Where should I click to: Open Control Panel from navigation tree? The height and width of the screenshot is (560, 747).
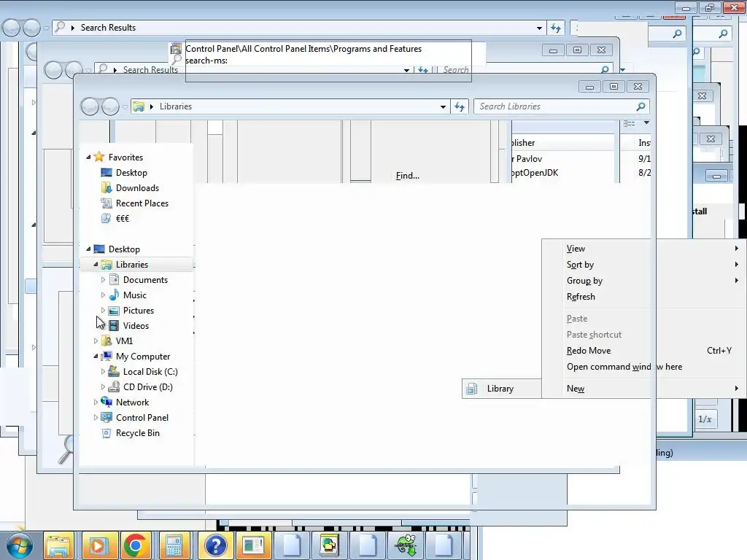click(142, 418)
